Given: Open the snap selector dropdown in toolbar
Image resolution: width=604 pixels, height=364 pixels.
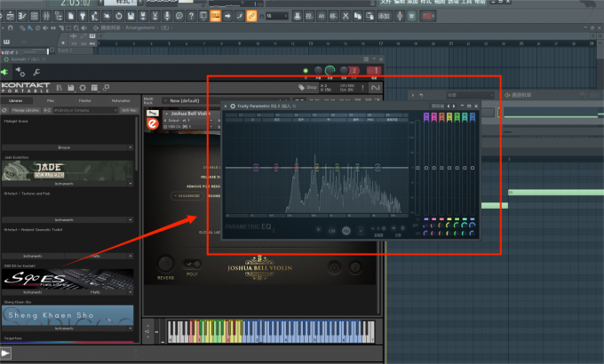Looking at the screenshot, I should [x=276, y=16].
